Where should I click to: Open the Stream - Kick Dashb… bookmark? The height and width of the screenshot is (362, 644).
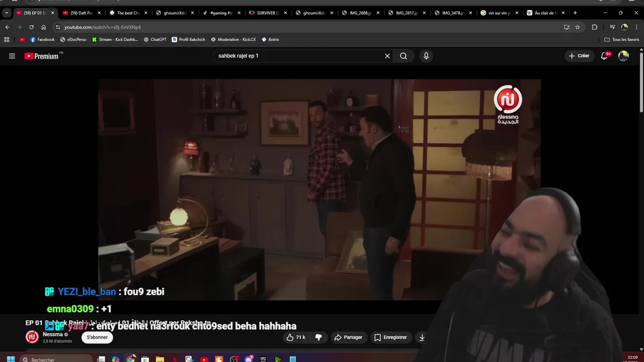point(115,39)
